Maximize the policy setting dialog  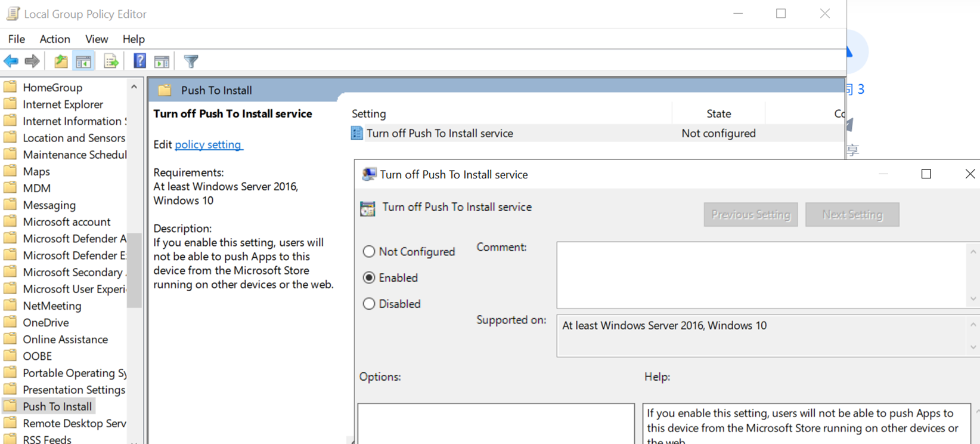pyautogui.click(x=926, y=174)
